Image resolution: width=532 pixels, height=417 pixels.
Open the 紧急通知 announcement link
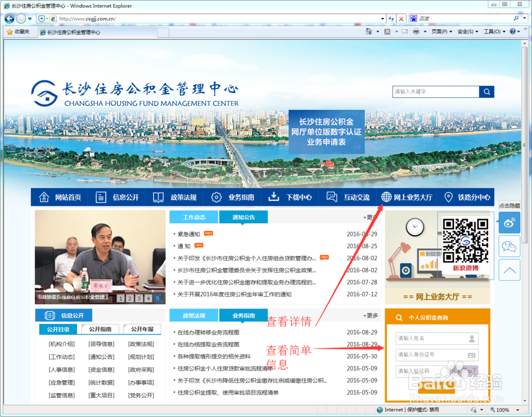point(189,234)
